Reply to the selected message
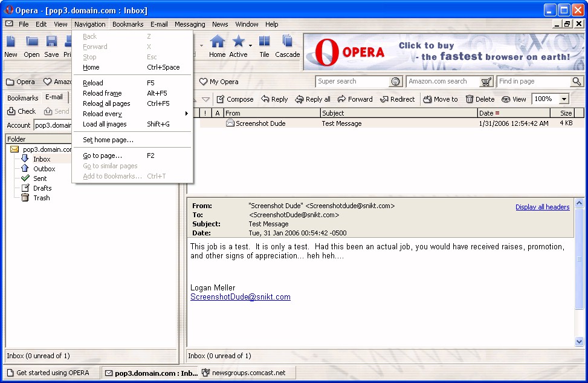 click(x=274, y=99)
